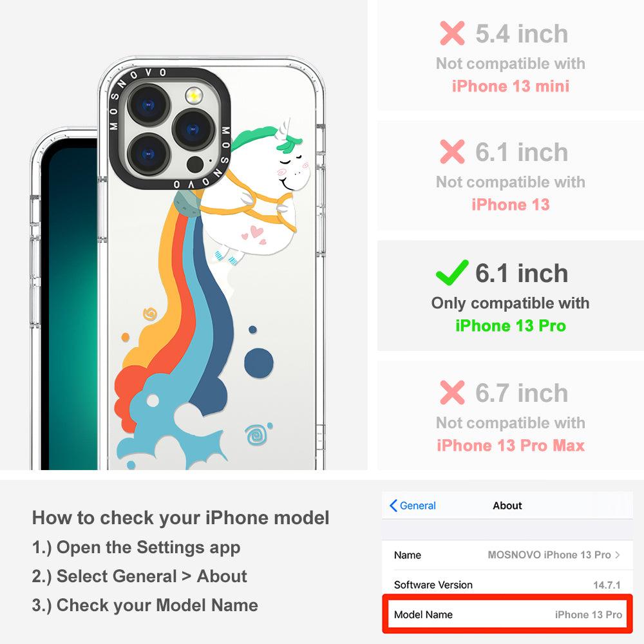This screenshot has height=644, width=644.
Task: Click the iPhone 13 Pro Max label
Action: click(511, 446)
